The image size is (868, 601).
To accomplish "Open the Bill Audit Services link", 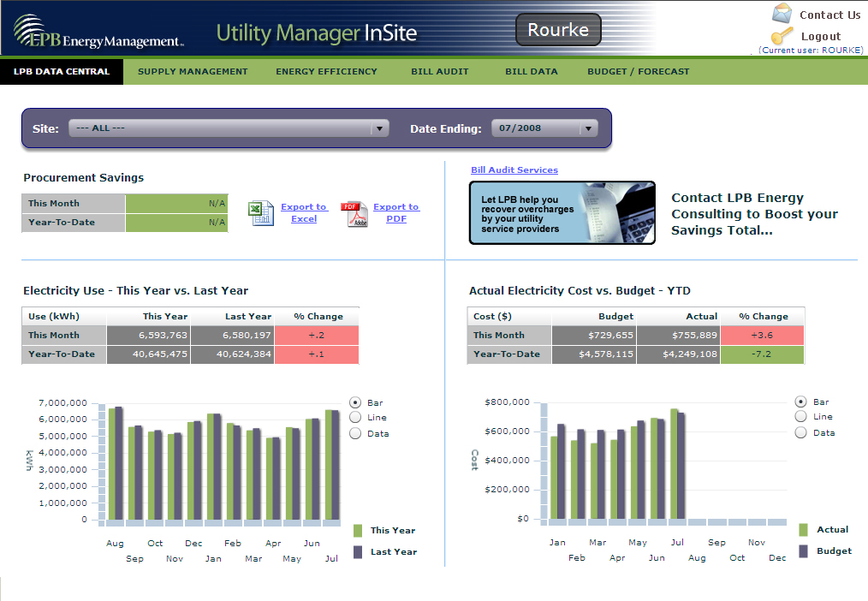I will [514, 170].
